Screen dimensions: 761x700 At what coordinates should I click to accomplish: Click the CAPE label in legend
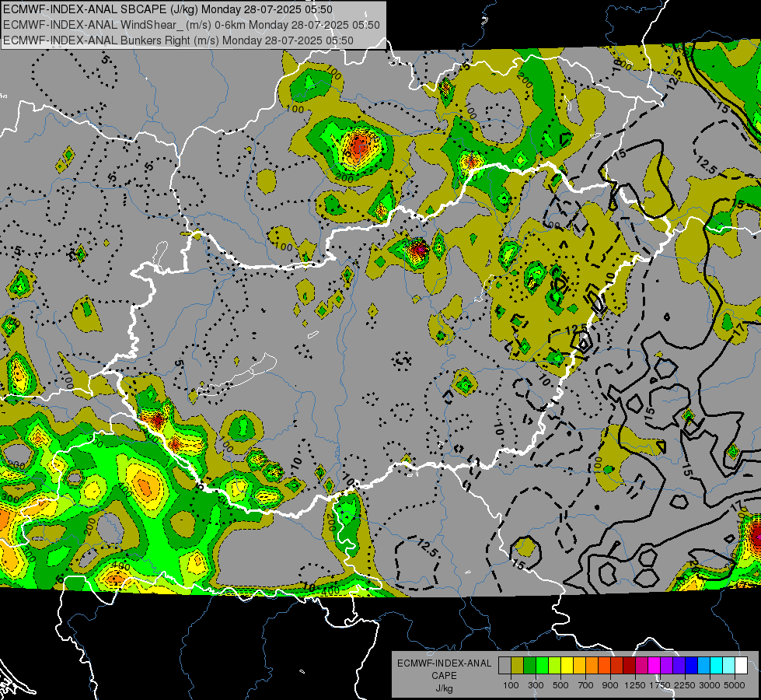(444, 676)
